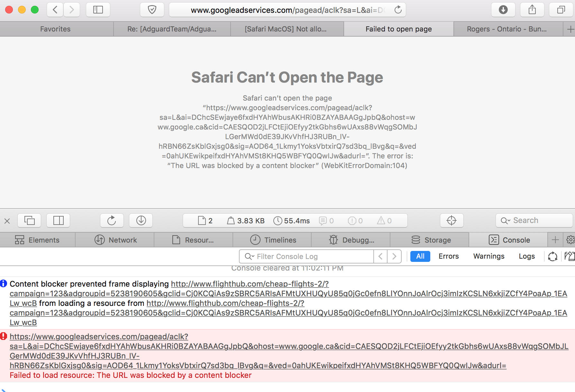Reload page from inspector toolbar
The image size is (575, 392).
click(x=112, y=220)
